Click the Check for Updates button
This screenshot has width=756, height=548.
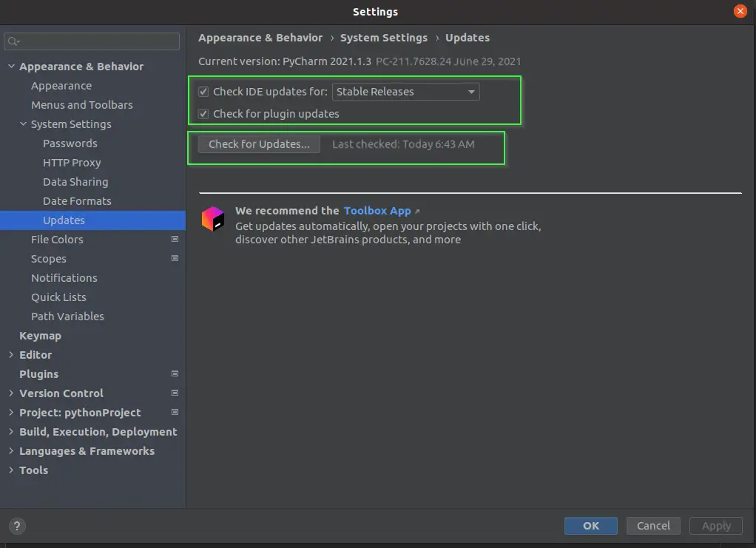[259, 144]
